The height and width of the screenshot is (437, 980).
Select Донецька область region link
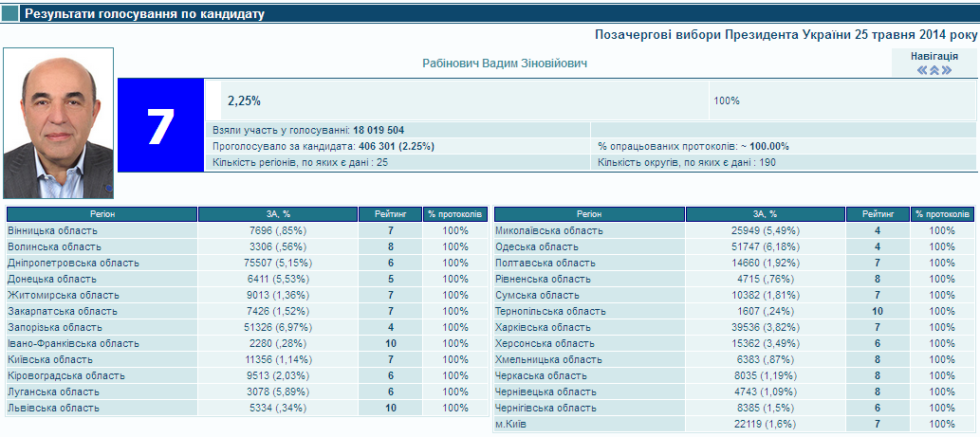[52, 279]
